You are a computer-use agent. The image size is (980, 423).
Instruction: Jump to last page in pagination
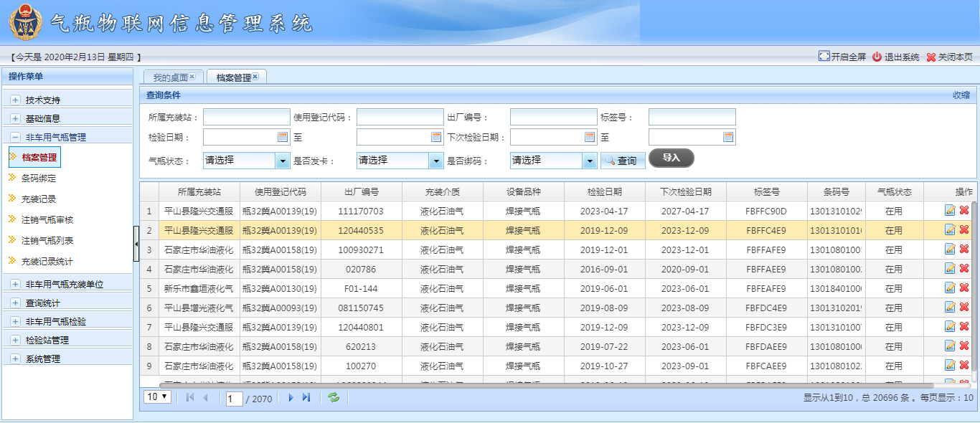[306, 397]
